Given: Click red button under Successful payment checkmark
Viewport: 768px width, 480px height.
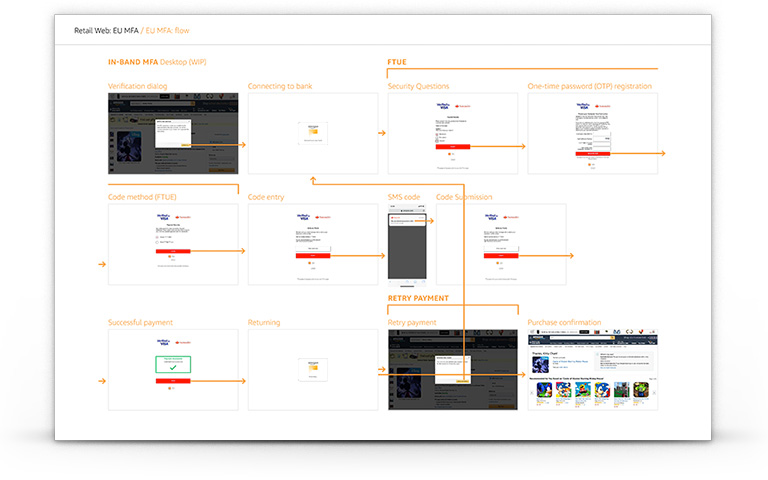Looking at the screenshot, I should coord(173,381).
